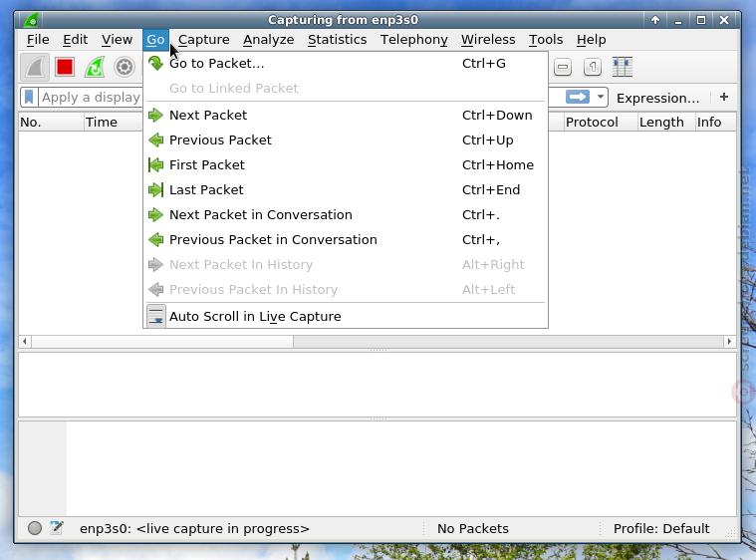Click the packet list horizontal scrollbar thumb
Viewport: 756px width, 560px height.
pos(162,342)
